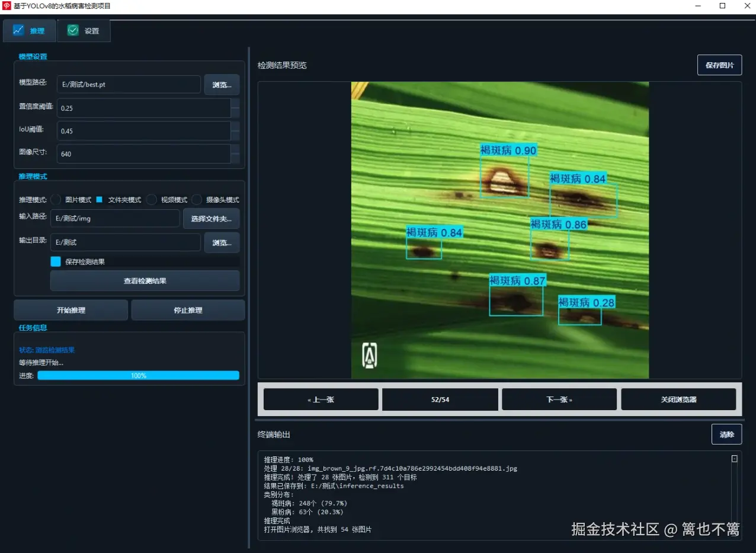Image resolution: width=756 pixels, height=553 pixels.
Task: Go to the previous image with 上一张
Action: (x=321, y=399)
